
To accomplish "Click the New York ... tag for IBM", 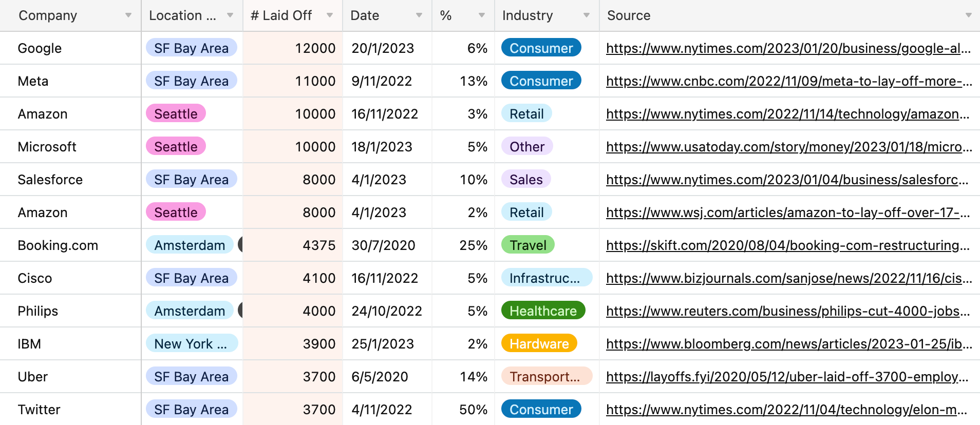I will point(192,343).
